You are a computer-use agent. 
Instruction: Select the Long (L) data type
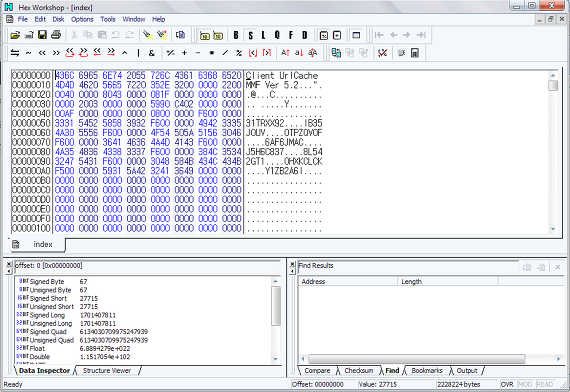(263, 35)
